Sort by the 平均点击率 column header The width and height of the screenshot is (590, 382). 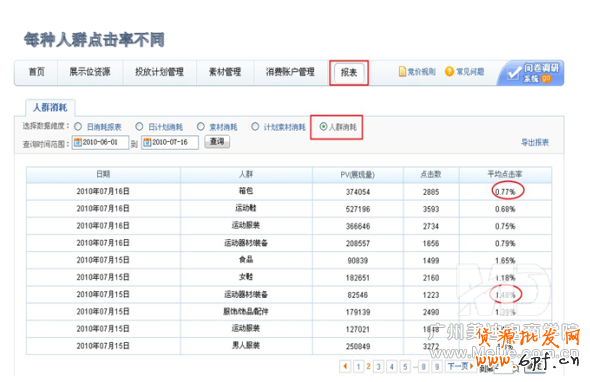[x=505, y=174]
